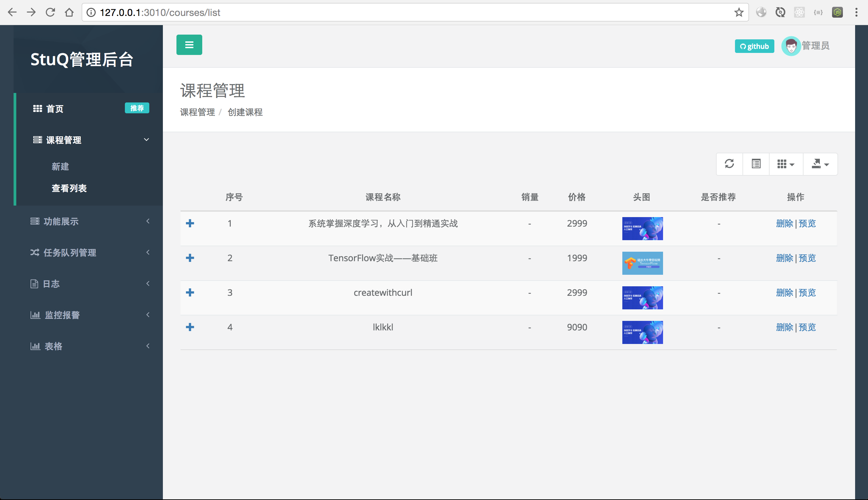868x500 pixels.
Task: Open the columns grid dropdown
Action: (x=786, y=164)
